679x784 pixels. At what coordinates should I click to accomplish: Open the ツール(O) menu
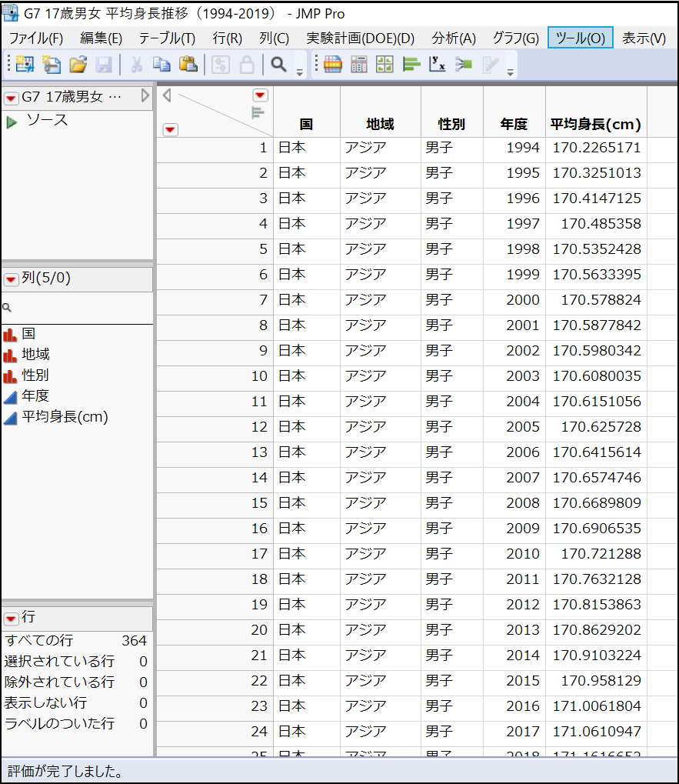tap(580, 38)
